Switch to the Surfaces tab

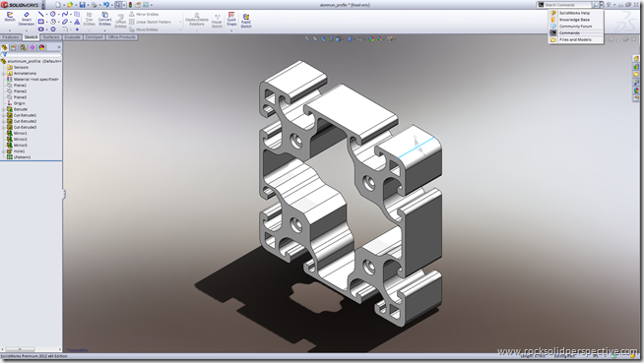[x=51, y=37]
